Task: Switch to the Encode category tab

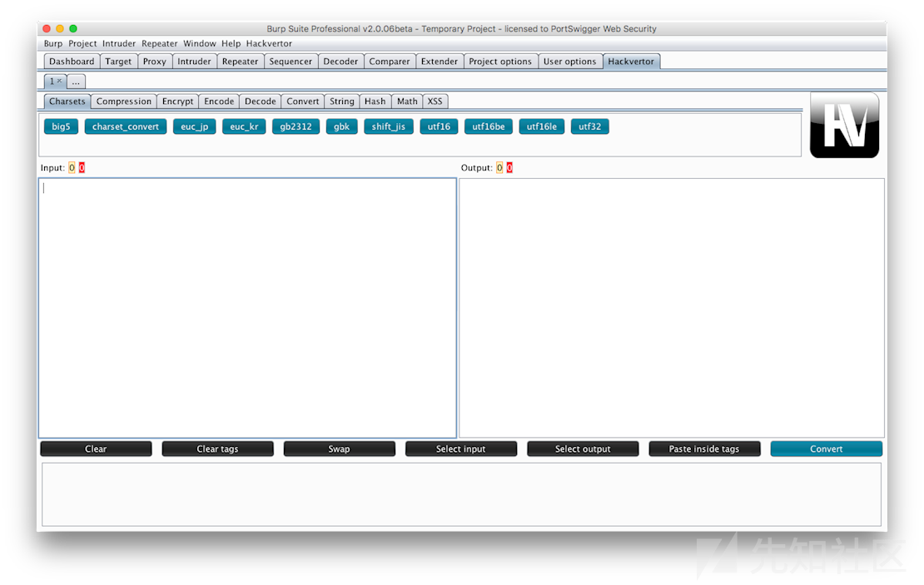Action: coord(219,102)
